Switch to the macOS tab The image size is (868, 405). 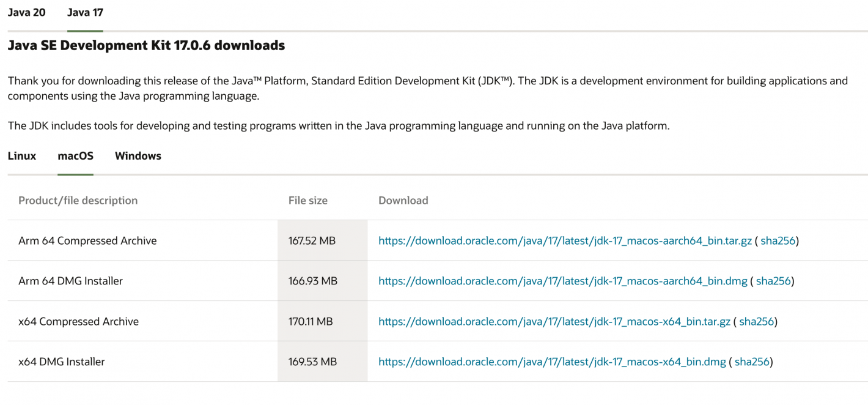click(75, 156)
